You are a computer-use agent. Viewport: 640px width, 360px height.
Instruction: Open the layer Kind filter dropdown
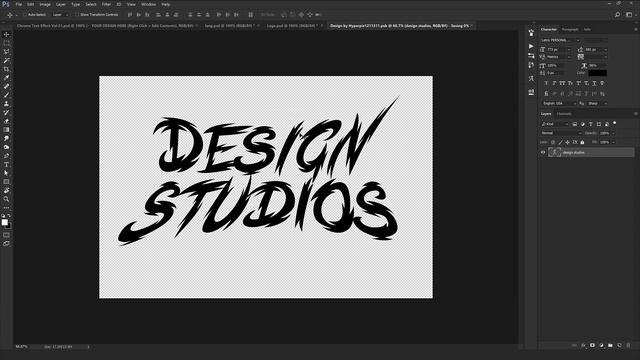click(554, 124)
